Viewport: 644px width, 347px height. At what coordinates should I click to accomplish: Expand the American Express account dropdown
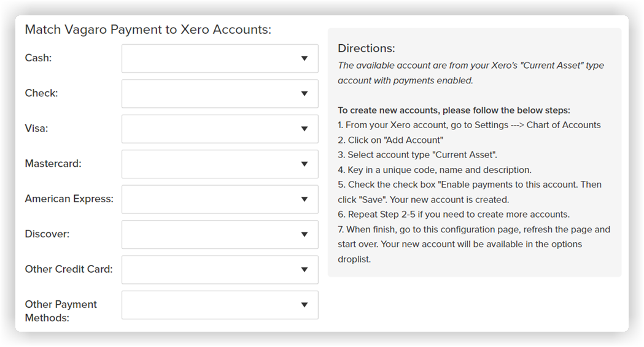[x=220, y=199]
